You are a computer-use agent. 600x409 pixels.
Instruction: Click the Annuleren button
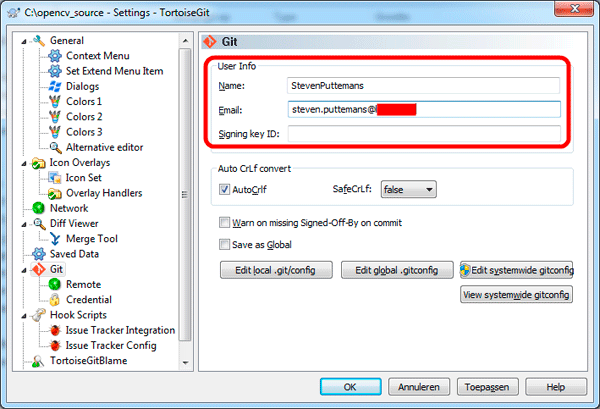point(419,387)
